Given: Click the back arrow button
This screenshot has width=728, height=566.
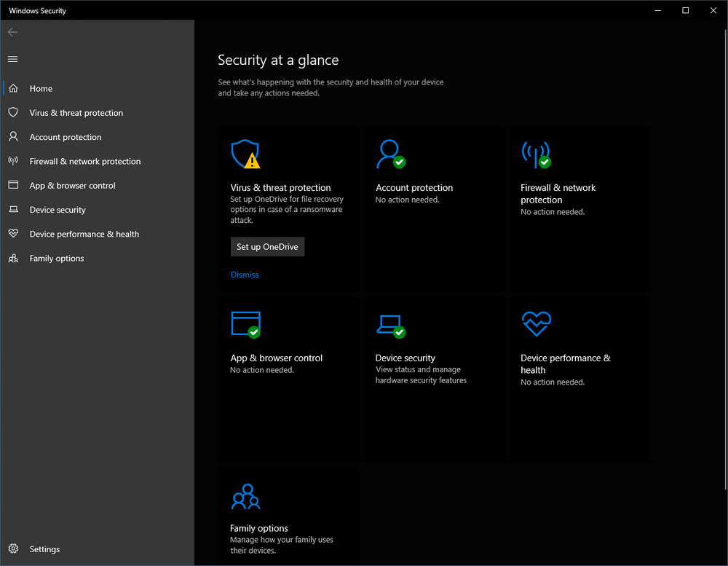Looking at the screenshot, I should pos(13,32).
